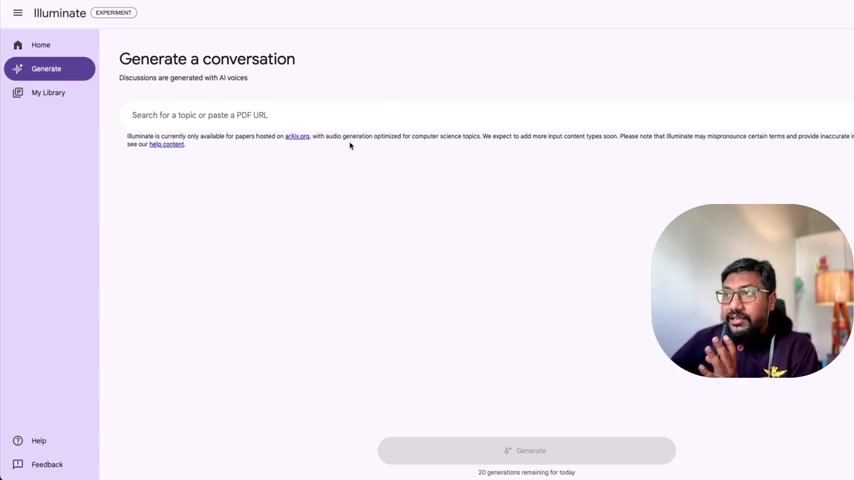Image resolution: width=854 pixels, height=480 pixels.
Task: Click the presenter webcam video bubble
Action: 752,290
